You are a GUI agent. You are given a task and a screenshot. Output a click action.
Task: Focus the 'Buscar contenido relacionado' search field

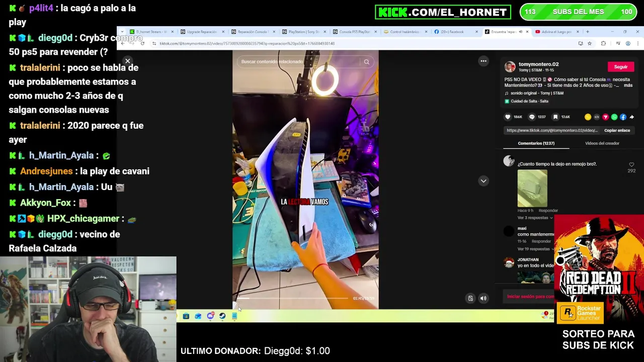point(299,62)
